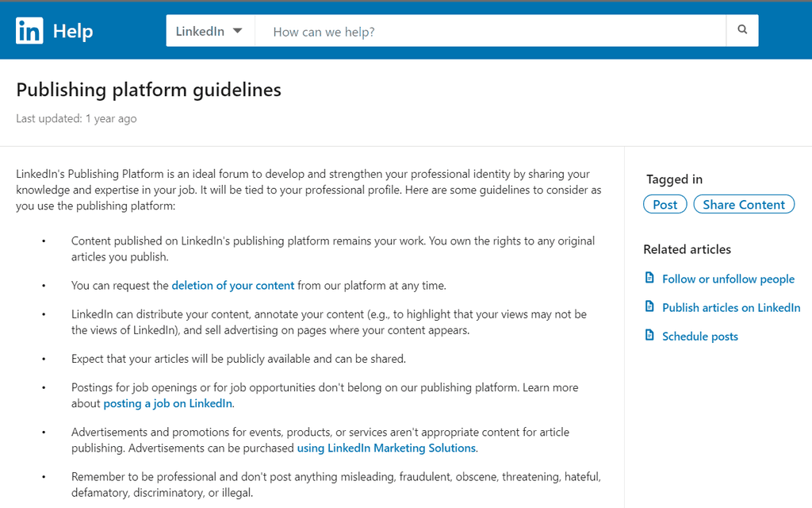Click the "Publishing platform guidelines" title
Viewport: 812px width, 508px height.
pos(148,90)
